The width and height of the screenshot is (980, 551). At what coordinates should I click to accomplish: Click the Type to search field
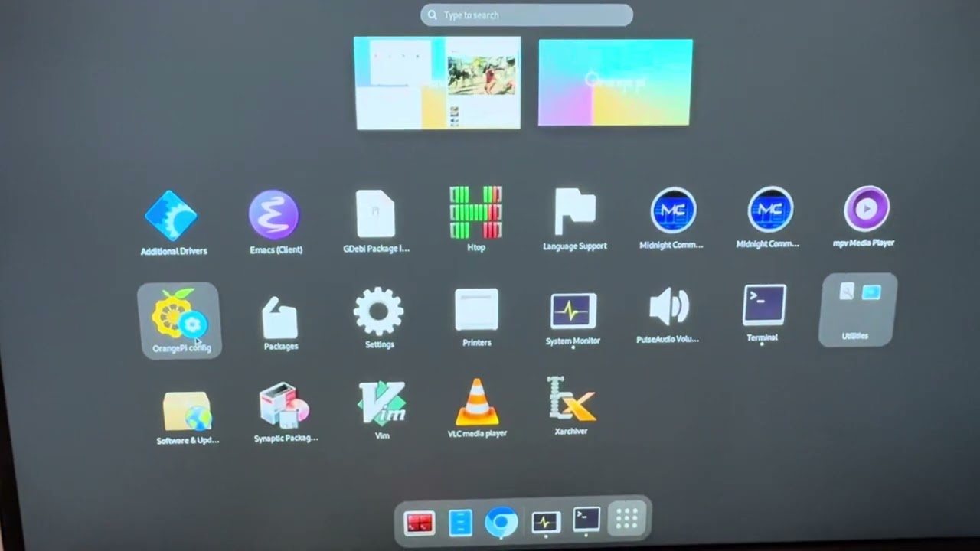[x=527, y=15]
